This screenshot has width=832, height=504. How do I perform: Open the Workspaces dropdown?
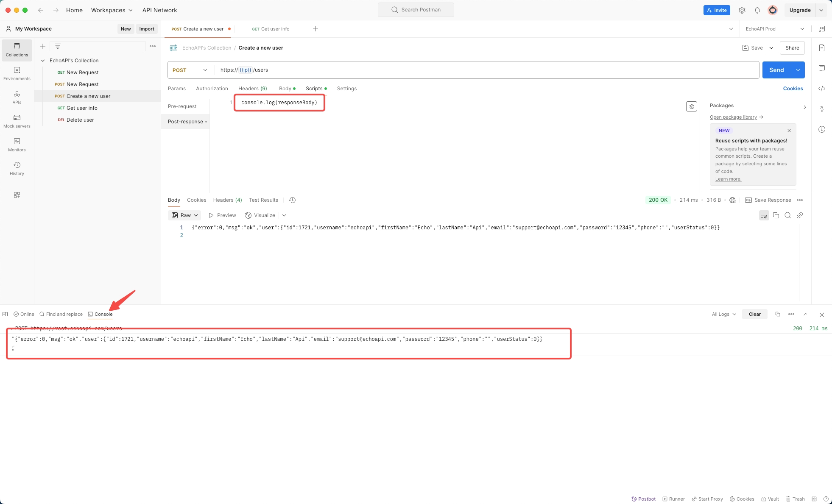coord(112,10)
